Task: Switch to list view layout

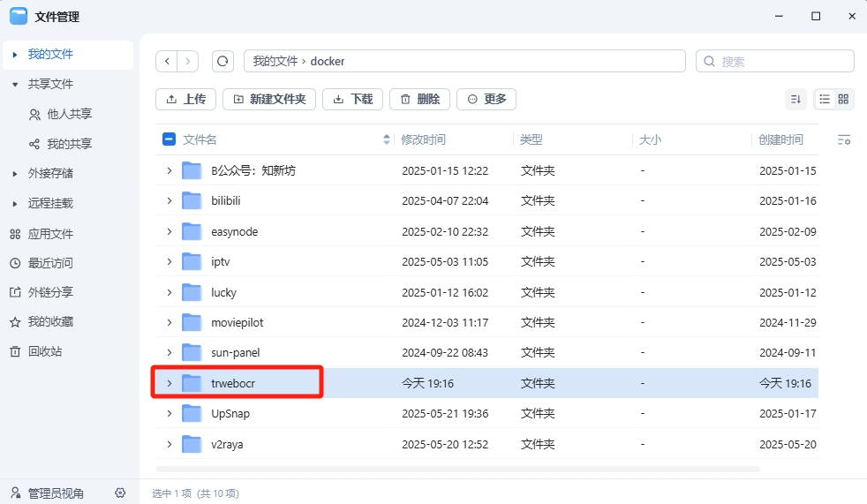Action: pyautogui.click(x=825, y=99)
